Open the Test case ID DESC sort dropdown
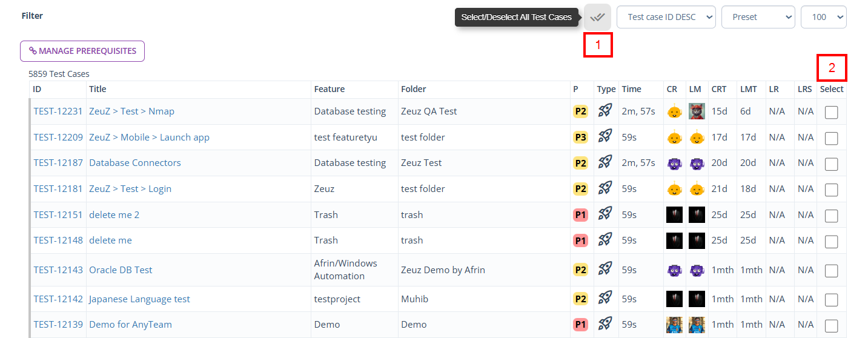The image size is (868, 338). tap(666, 17)
